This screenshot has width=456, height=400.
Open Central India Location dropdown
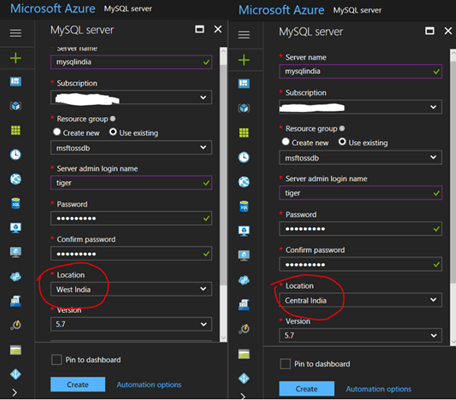[361, 300]
